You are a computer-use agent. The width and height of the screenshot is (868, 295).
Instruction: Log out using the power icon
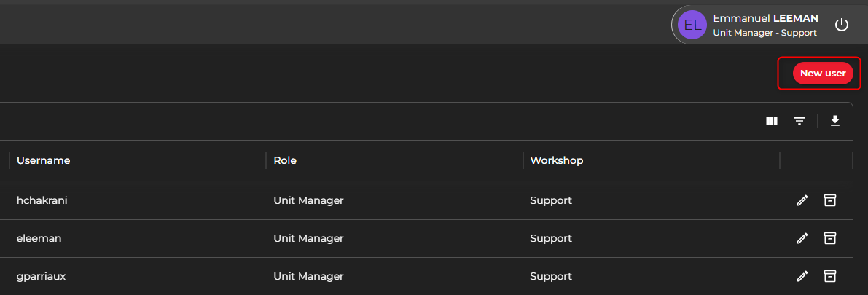coord(842,25)
